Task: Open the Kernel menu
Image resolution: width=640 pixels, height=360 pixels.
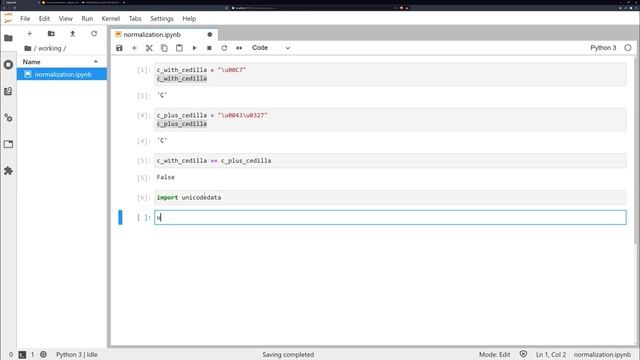Action: coord(111,19)
